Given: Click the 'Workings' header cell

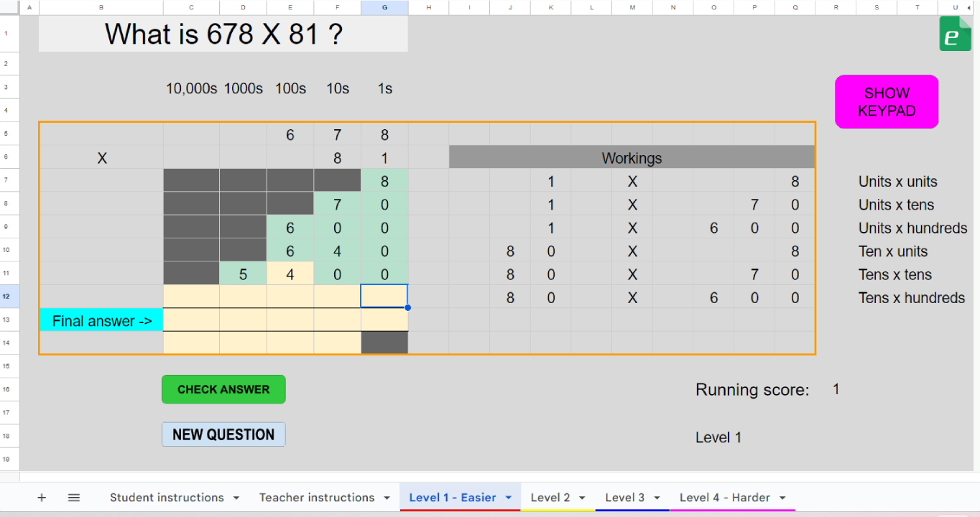Looking at the screenshot, I should 632,157.
